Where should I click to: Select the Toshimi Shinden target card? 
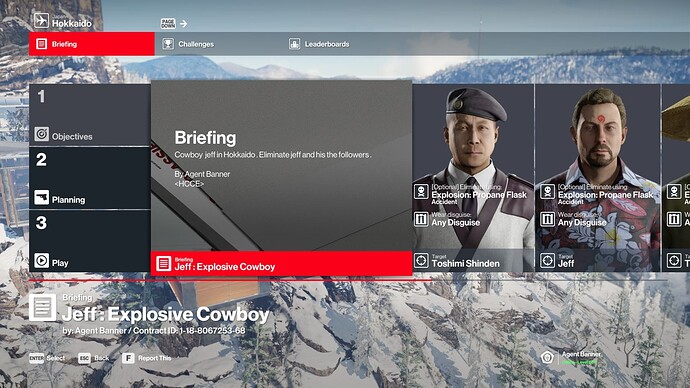473,178
